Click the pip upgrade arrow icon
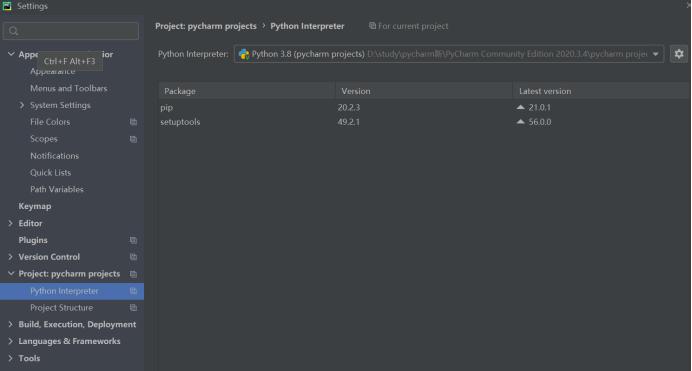The width and height of the screenshot is (692, 371). [521, 107]
